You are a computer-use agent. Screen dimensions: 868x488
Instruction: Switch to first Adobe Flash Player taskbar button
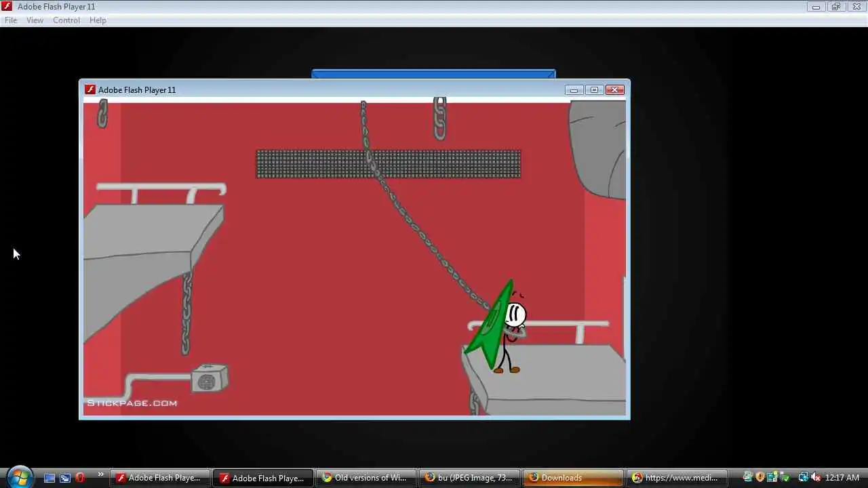click(x=160, y=478)
